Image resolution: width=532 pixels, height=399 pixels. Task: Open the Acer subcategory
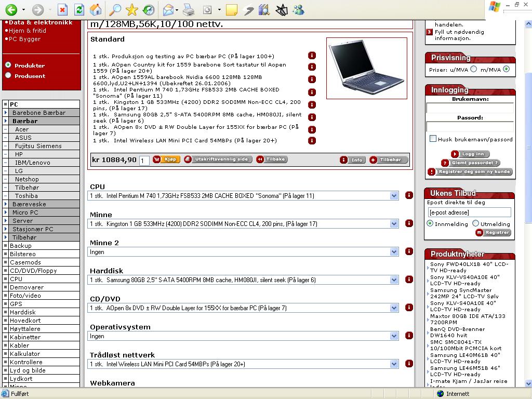(22, 129)
